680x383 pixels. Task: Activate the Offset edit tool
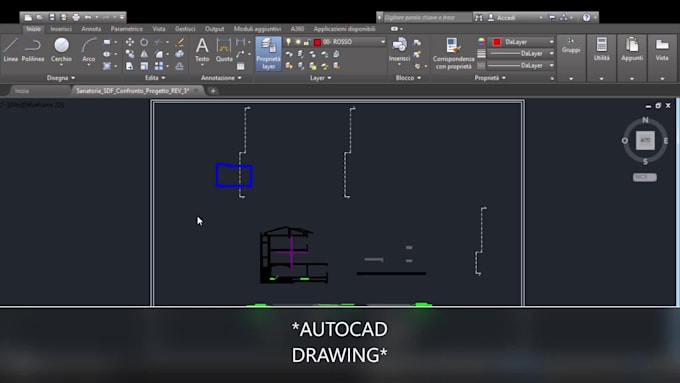tap(180, 66)
